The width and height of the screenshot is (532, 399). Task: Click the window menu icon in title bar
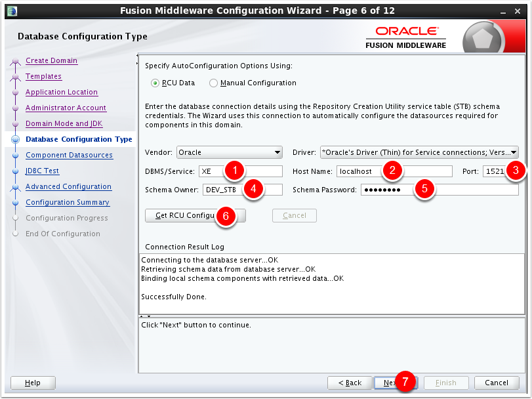click(x=12, y=10)
